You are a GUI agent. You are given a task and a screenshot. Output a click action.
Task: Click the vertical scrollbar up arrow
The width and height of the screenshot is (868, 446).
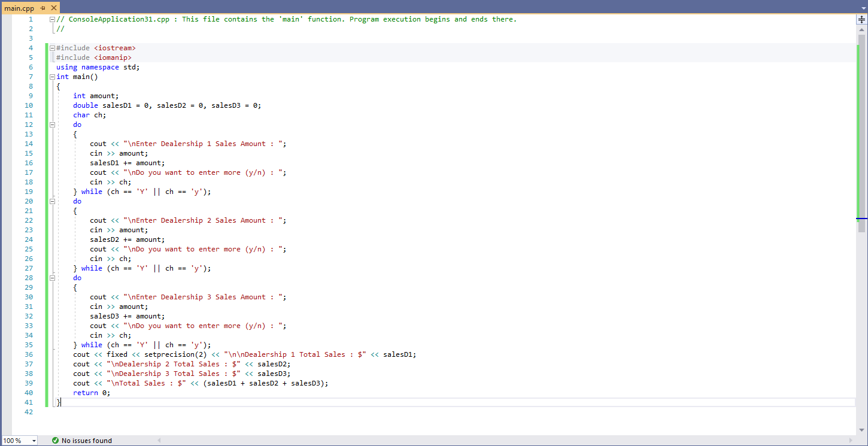[x=862, y=29]
